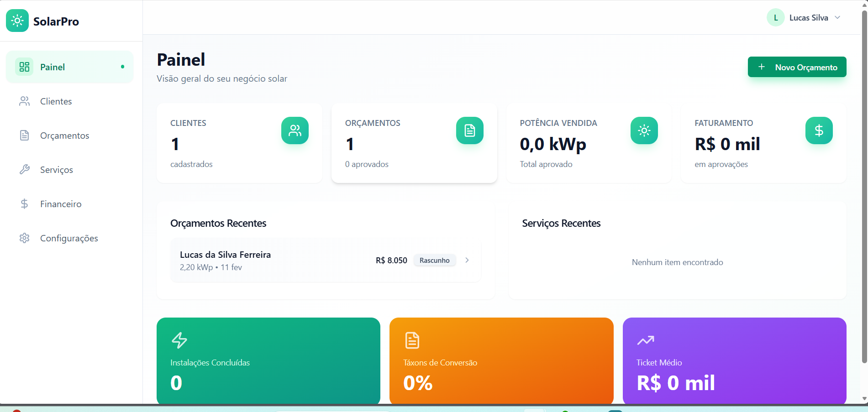Click the Configurações gear icon
This screenshot has width=868, height=412.
pyautogui.click(x=24, y=238)
